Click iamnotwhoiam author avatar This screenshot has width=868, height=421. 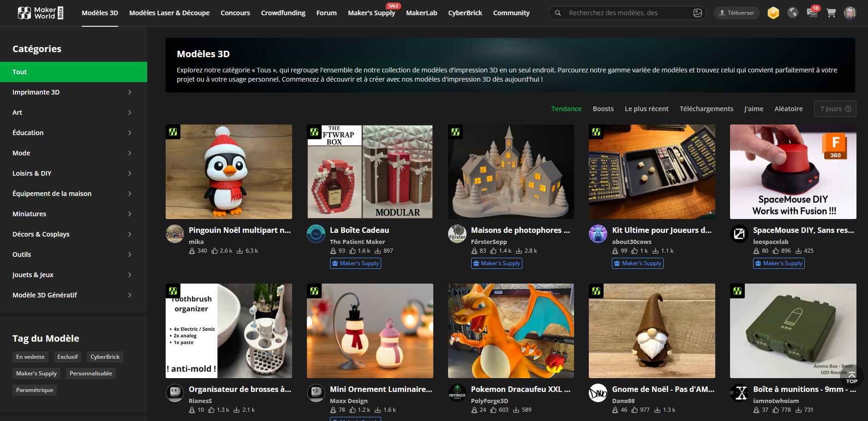(x=739, y=393)
